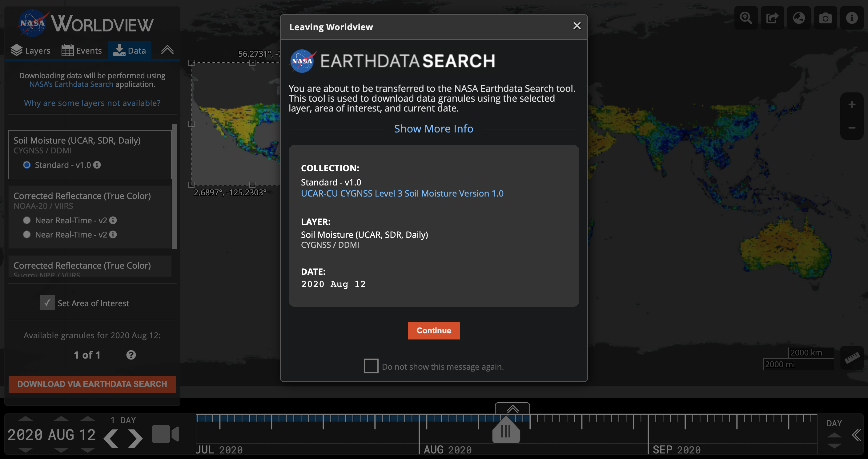Click the '1 of 1' granule count
Viewport: 868px width, 459px height.
click(x=87, y=355)
